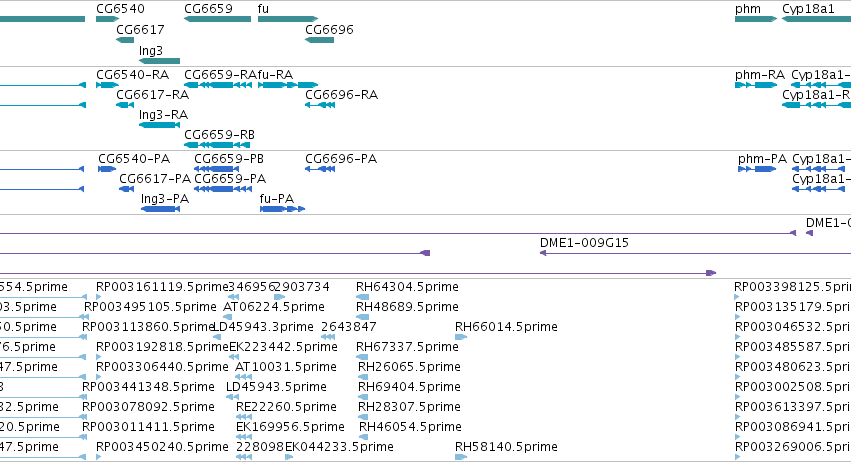Screen dimensions: 851x462
Task: Open the CG6659-PA protein label
Action: pos(230,179)
